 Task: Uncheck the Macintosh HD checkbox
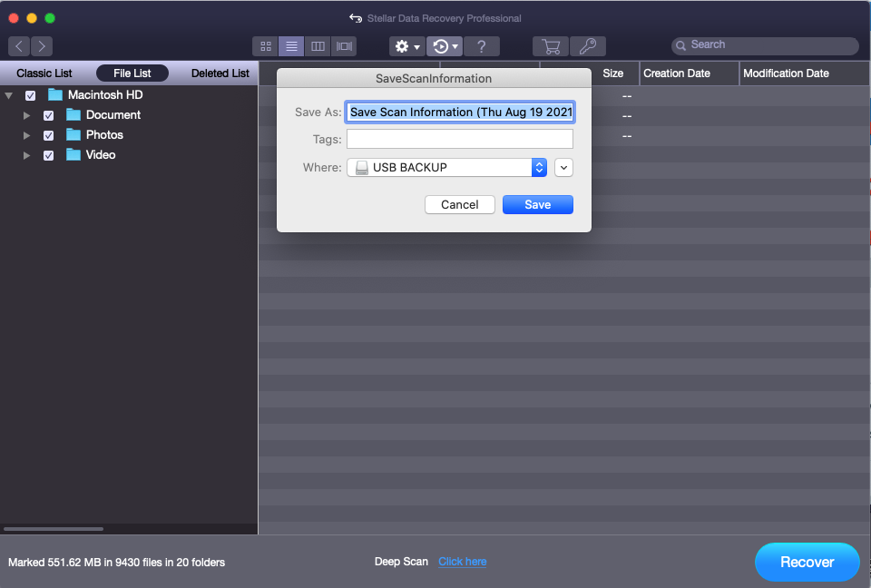point(31,95)
